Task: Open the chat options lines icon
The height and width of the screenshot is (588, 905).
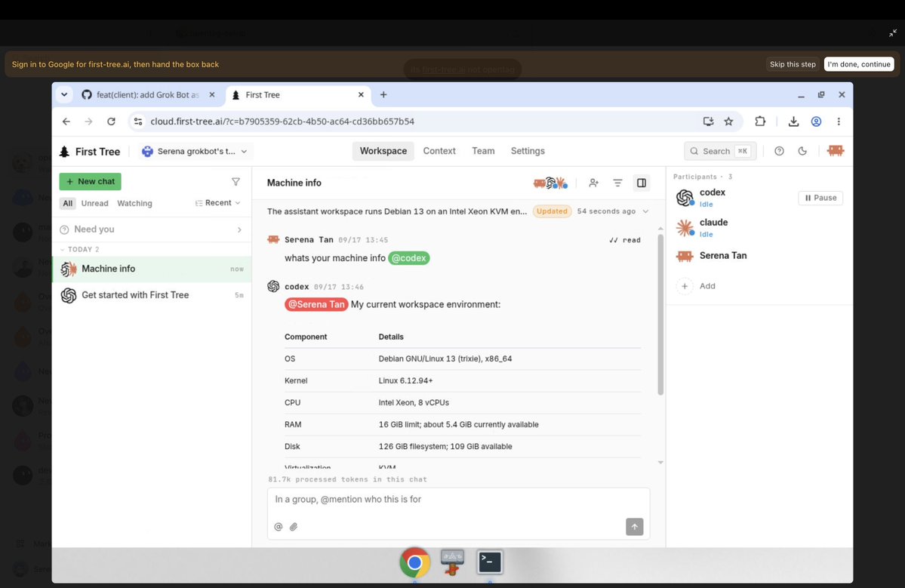Action: [617, 183]
